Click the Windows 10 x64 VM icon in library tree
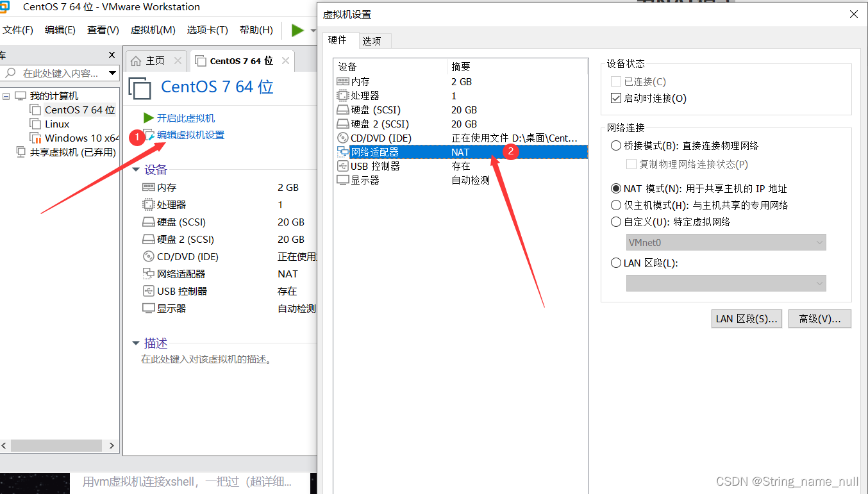868x494 pixels. pos(35,138)
